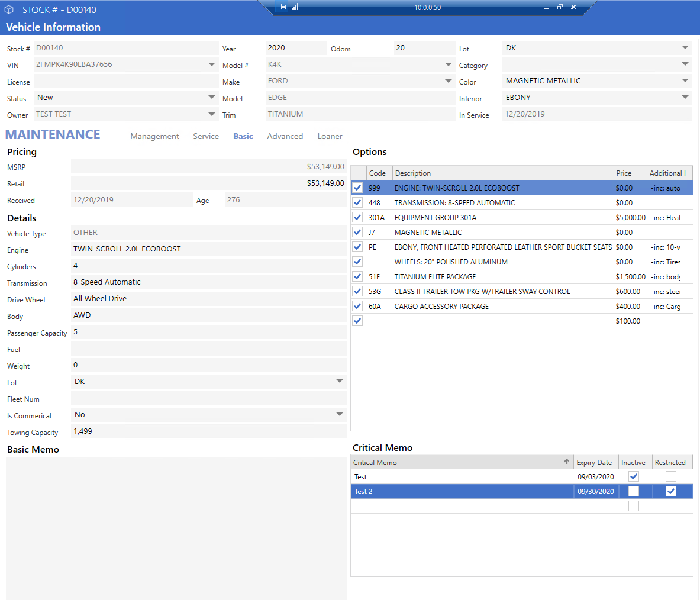Viewport: 700px width, 600px height.
Task: Expand the Color dropdown
Action: click(685, 81)
